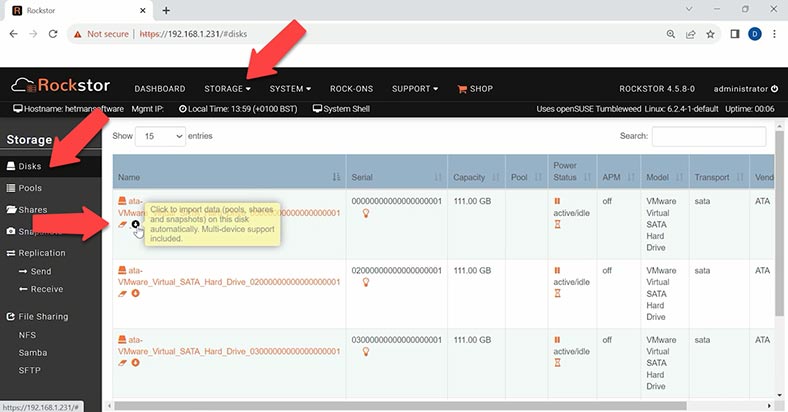788x412 pixels.
Task: Click the Rockstor logo
Action: (60, 85)
